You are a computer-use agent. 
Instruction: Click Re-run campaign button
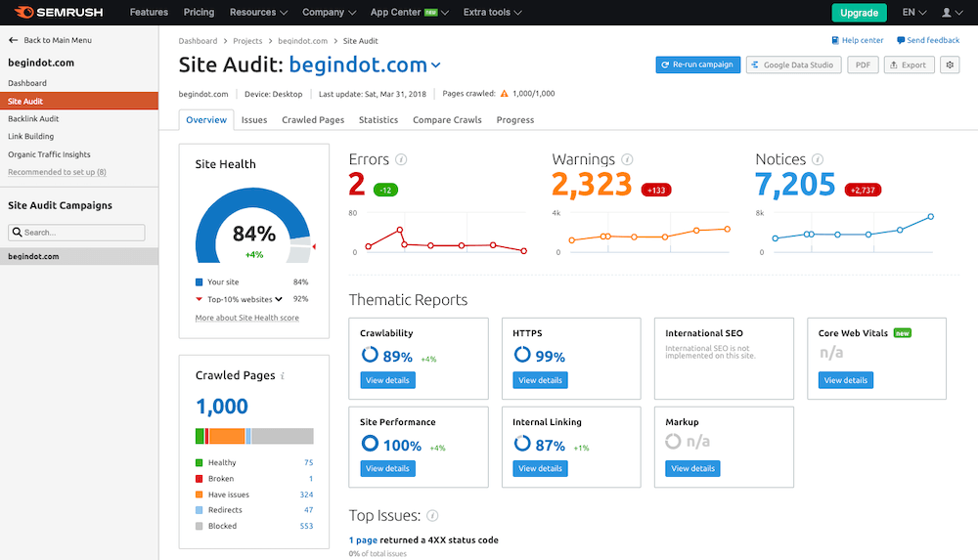(x=698, y=65)
